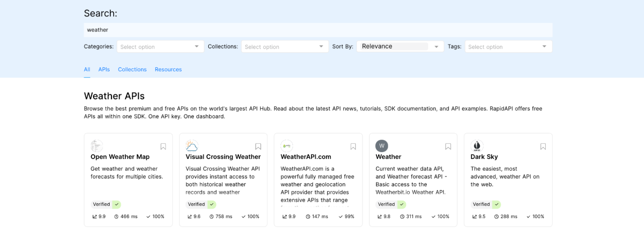Click Dark Sky Verified badge

click(x=485, y=204)
